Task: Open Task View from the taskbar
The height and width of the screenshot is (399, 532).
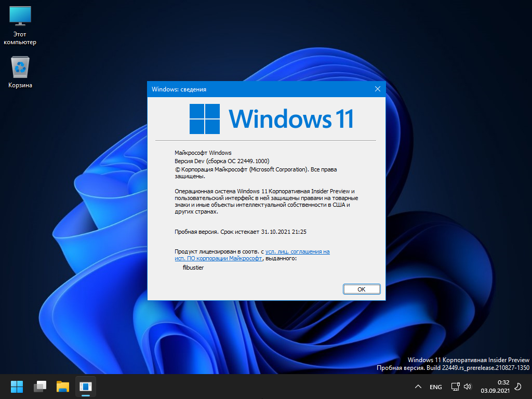Action: pos(40,387)
